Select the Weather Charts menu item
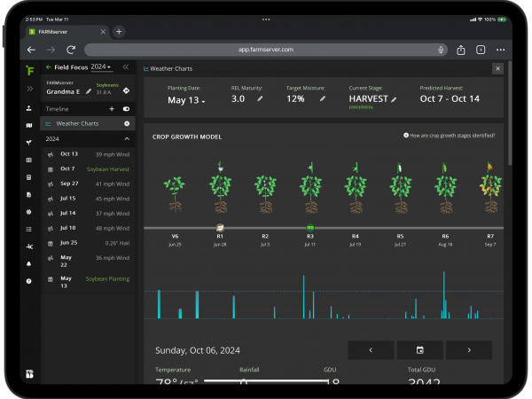532x399 pixels. pos(88,123)
